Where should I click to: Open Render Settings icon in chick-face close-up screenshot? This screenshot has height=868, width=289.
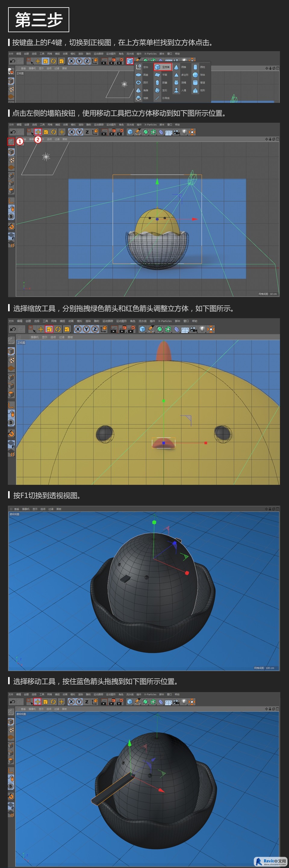pyautogui.click(x=131, y=329)
